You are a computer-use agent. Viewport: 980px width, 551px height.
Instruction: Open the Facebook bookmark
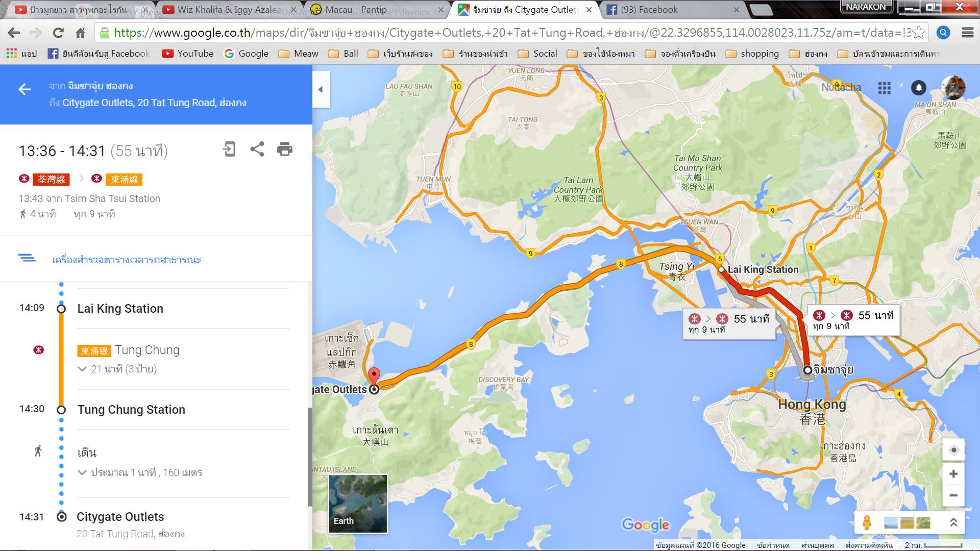[99, 54]
